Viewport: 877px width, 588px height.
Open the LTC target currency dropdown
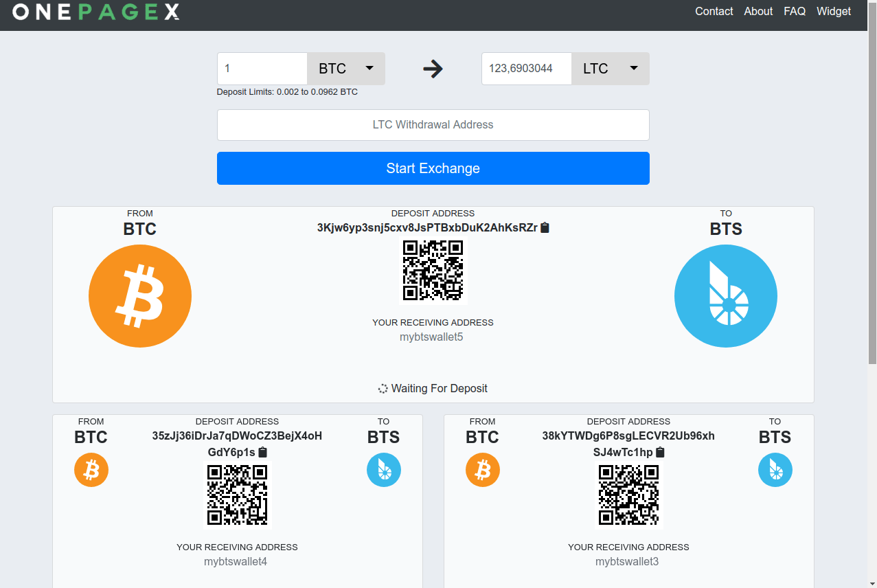(x=611, y=69)
